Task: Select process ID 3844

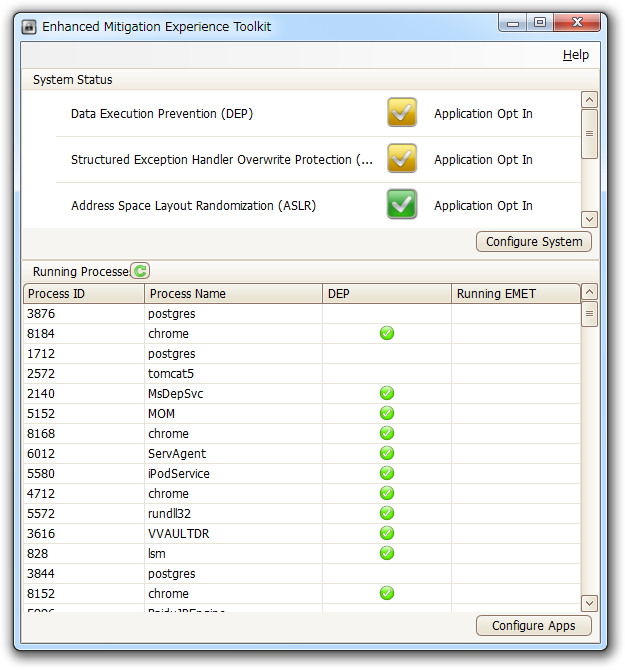Action: [41, 573]
